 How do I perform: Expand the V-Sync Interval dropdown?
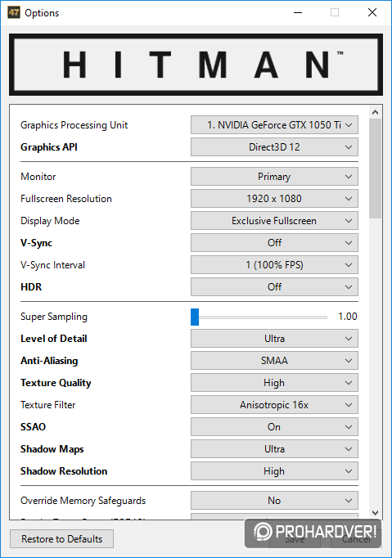pos(274,265)
